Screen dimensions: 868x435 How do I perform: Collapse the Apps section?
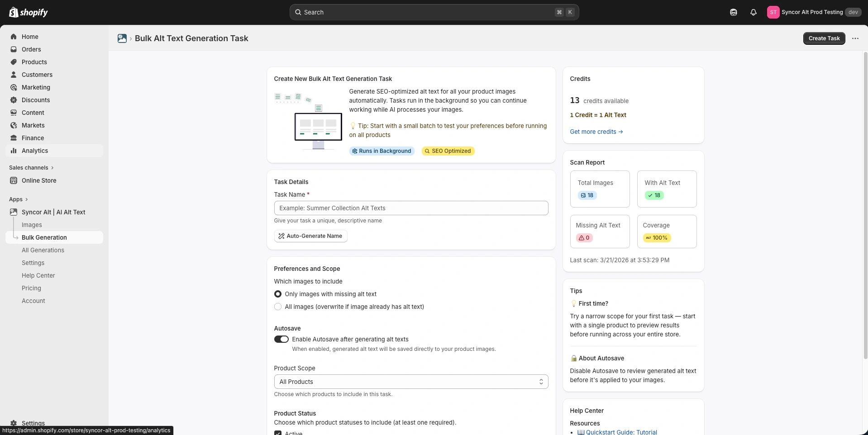(18, 199)
